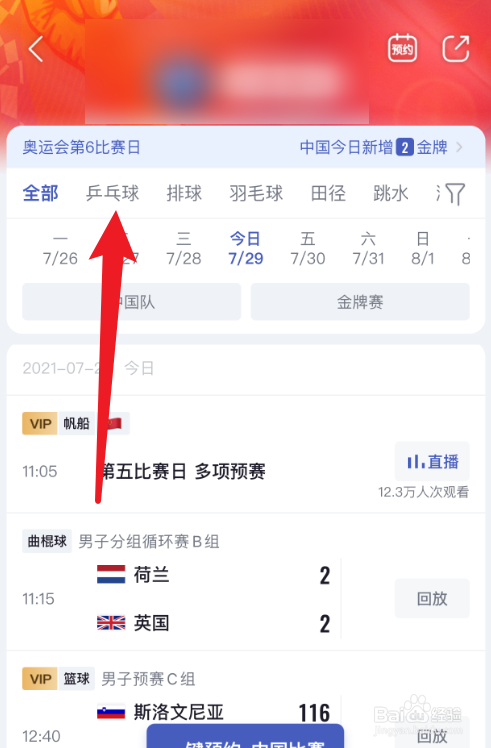Toggle the 金牌赛 filter
This screenshot has height=748, width=491.
click(360, 302)
